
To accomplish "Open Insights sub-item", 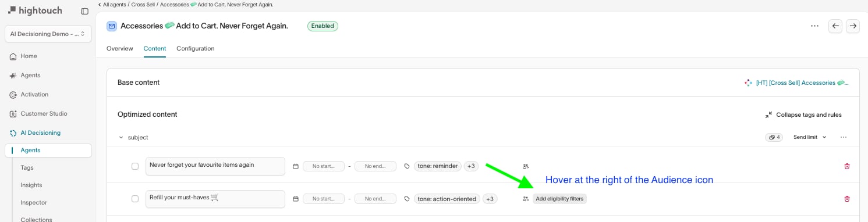I will click(x=31, y=185).
